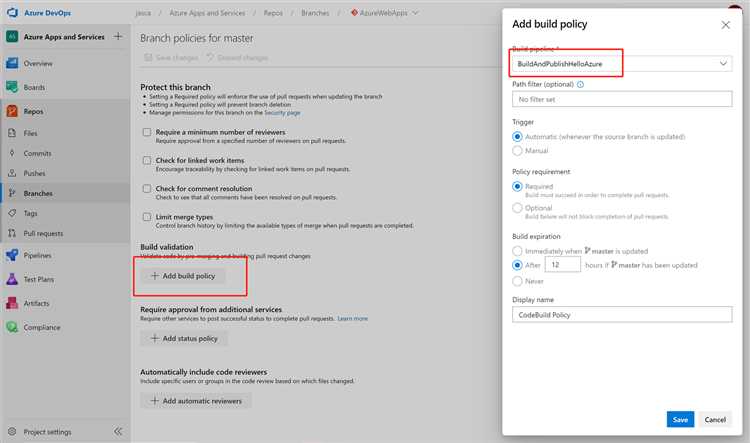Open Project settings gear
This screenshot has height=443, width=750.
[x=12, y=432]
